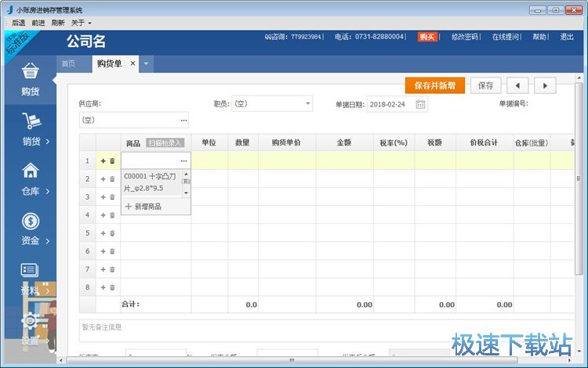
Task: Click the calendar icon beside 单据日期
Action: coord(420,104)
